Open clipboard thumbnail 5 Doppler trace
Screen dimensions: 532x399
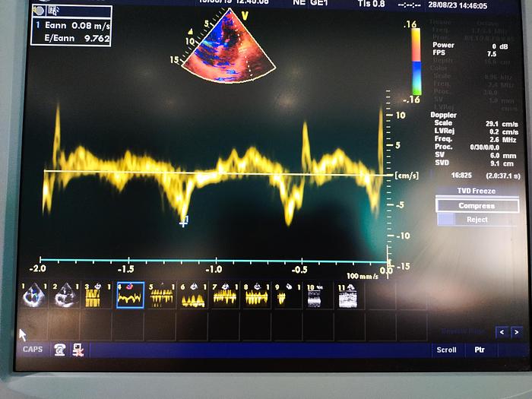161,295
